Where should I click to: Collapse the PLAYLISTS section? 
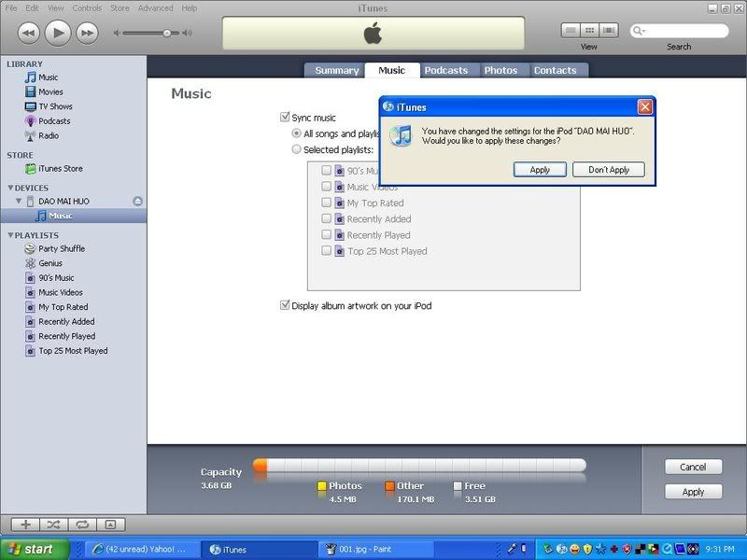(10, 235)
